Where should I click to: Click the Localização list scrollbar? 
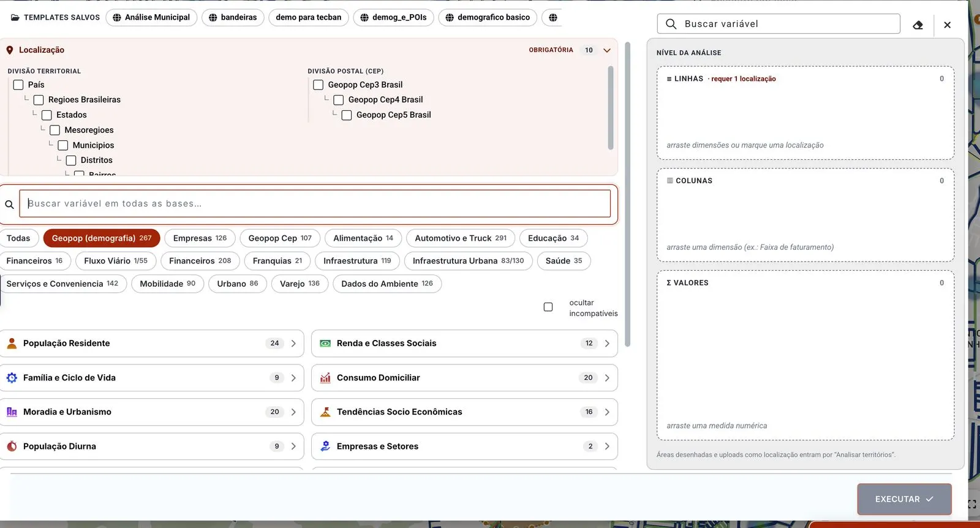(611, 108)
